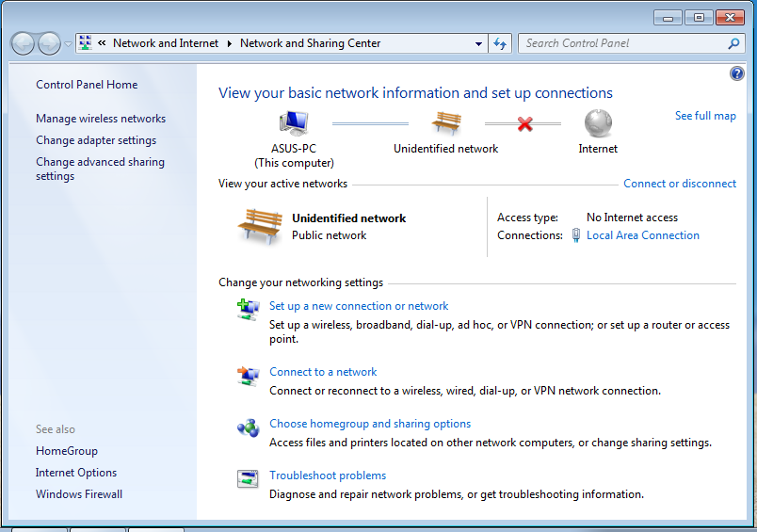Open Help via the blue question icon
The width and height of the screenshot is (757, 532).
(x=736, y=73)
